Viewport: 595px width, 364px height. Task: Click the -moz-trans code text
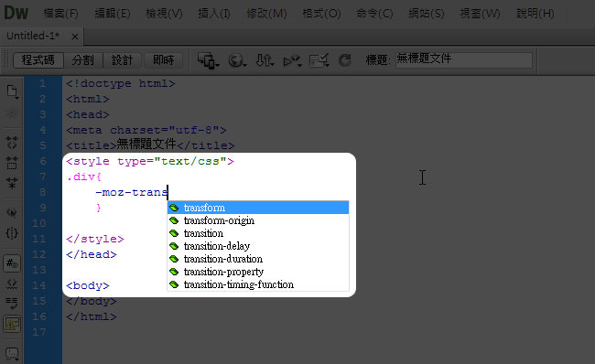tap(131, 192)
